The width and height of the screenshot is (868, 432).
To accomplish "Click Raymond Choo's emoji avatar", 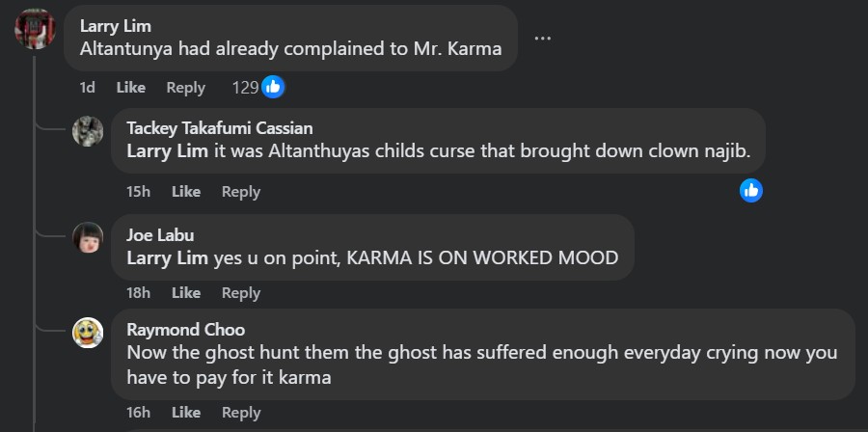I will [x=88, y=333].
